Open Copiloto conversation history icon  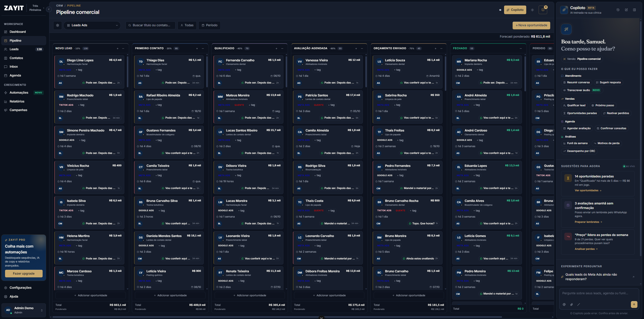[x=618, y=10]
